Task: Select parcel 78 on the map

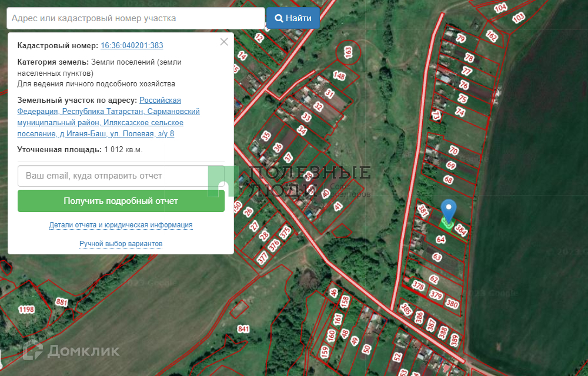Action: pyautogui.click(x=469, y=58)
